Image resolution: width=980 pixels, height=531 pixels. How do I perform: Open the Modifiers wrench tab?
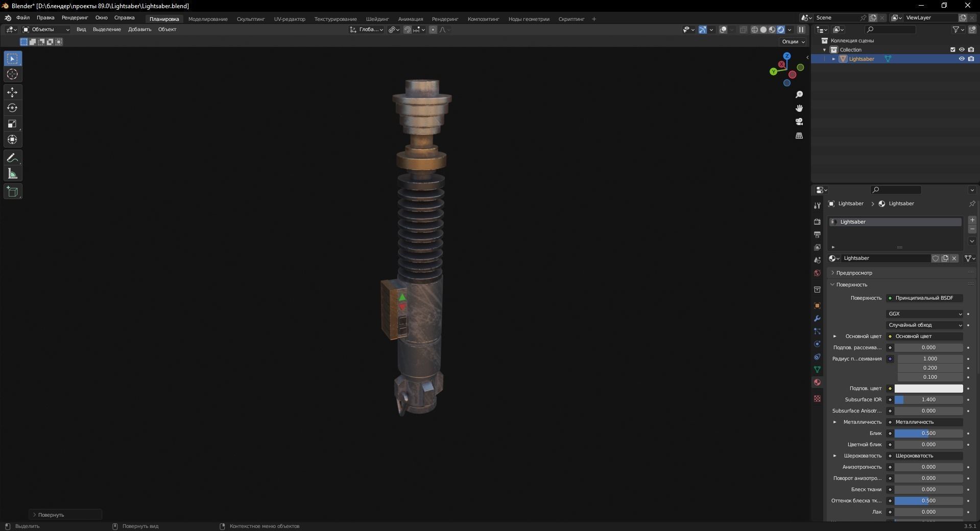point(817,318)
